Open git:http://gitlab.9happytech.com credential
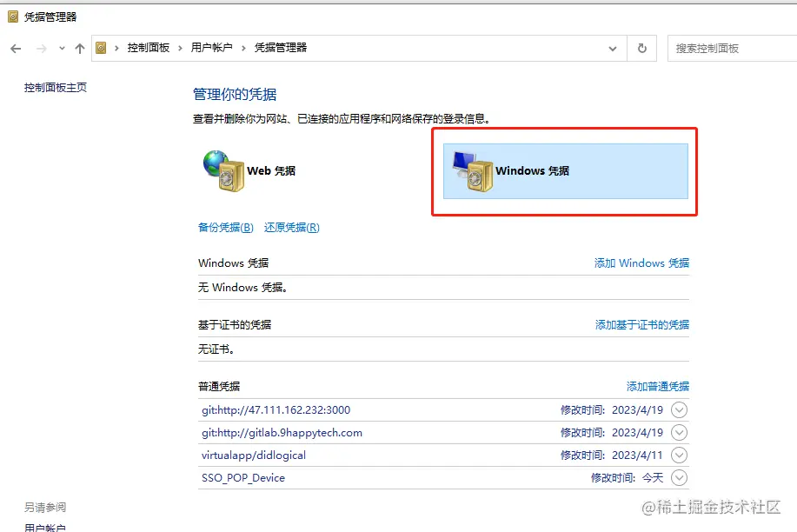This screenshot has height=532, width=797. (282, 433)
